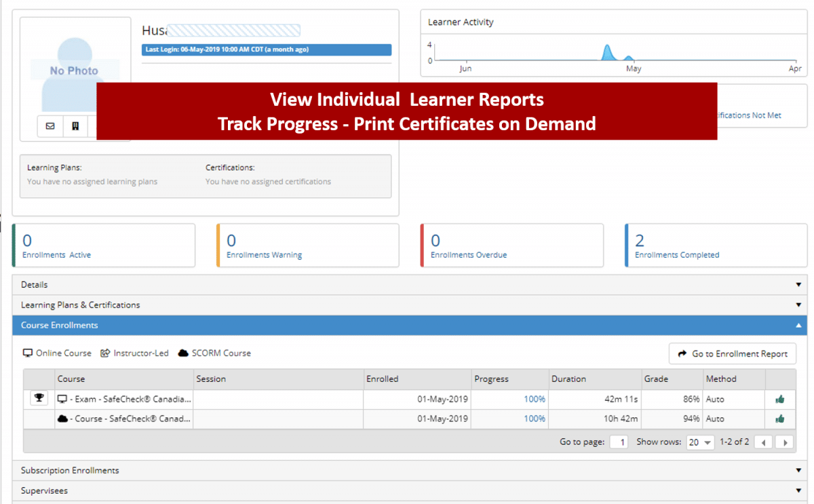Collapse the Course Enrollments panel

click(407, 325)
